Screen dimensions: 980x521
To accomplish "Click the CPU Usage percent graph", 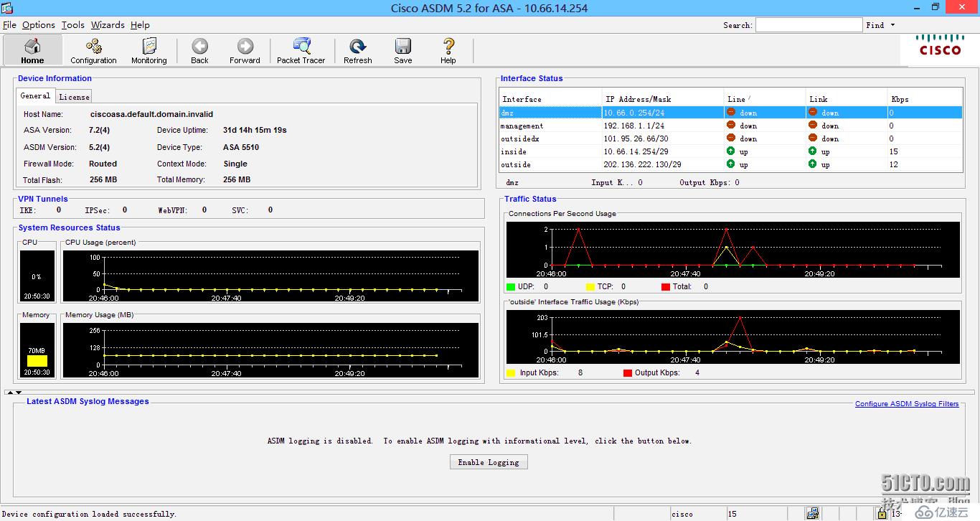I will [271, 276].
